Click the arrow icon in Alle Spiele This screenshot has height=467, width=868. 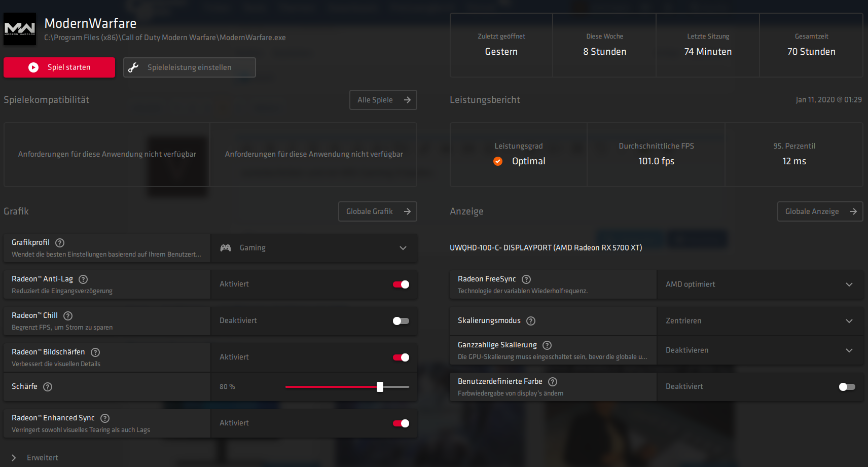pos(407,100)
